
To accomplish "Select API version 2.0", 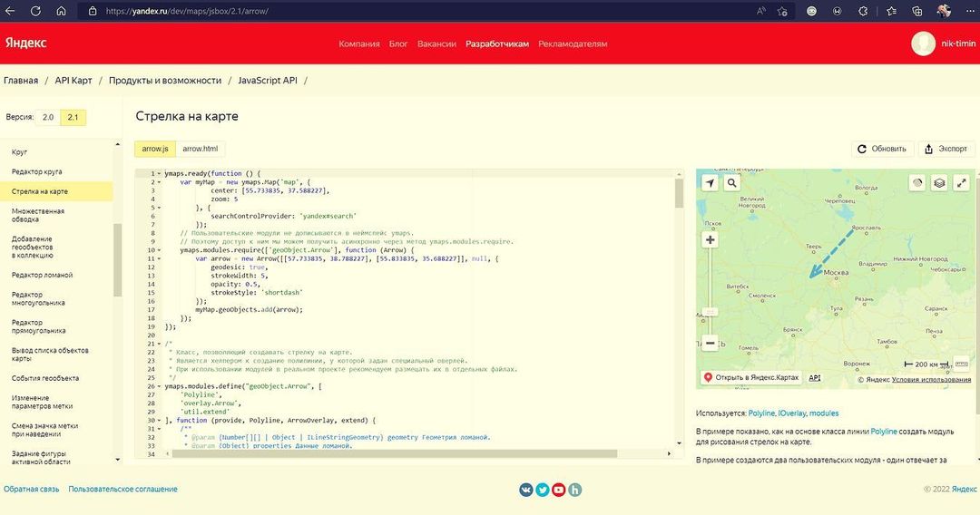I will (48, 117).
